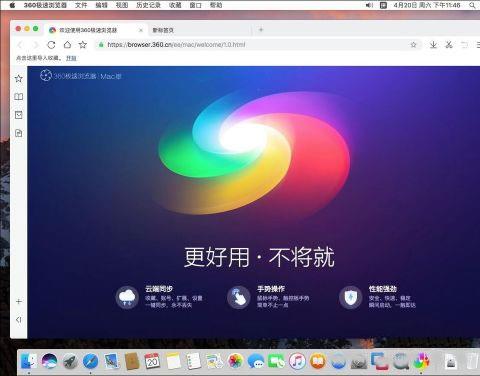Open the reading list book icon

tap(19, 97)
